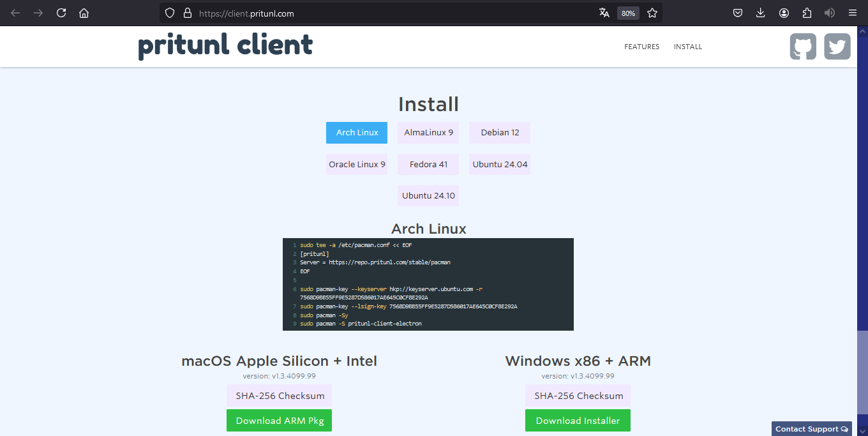Focus the address bar URL field
This screenshot has width=868, height=436.
[x=383, y=13]
